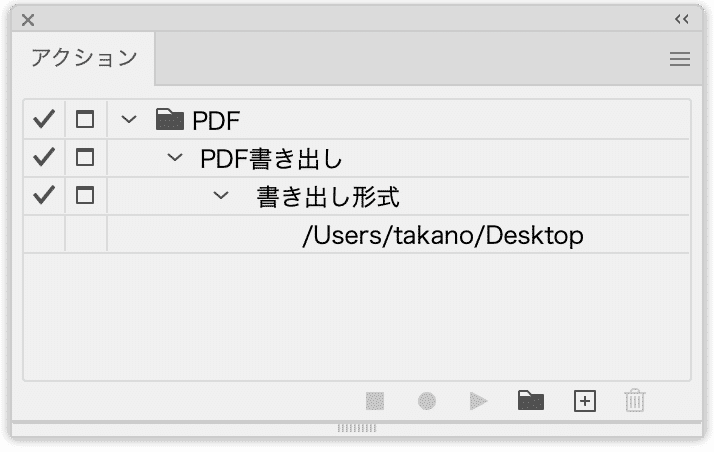
Task: Collapse panel with double arrow icon
Action: (x=682, y=19)
